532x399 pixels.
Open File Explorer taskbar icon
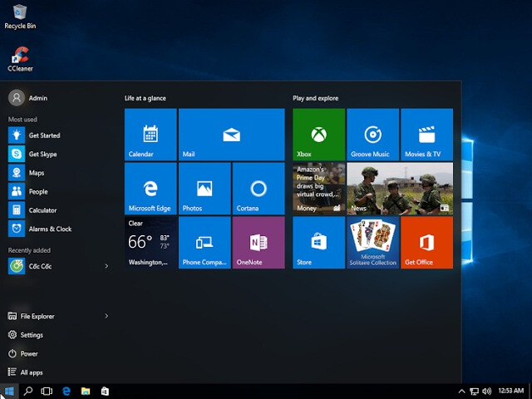coord(86,392)
